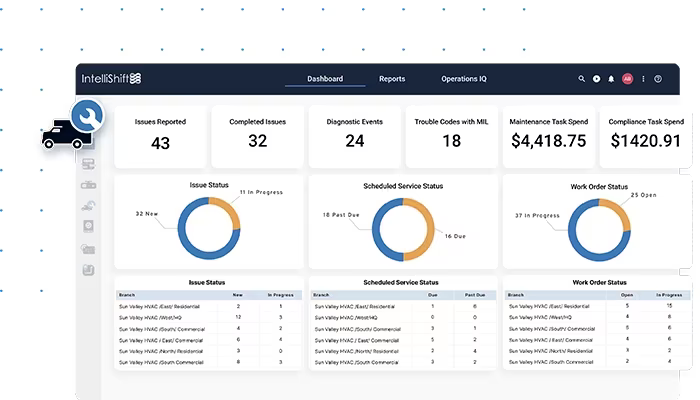Select 'Sun Valley HVAC /East/ Residential' in Issue Status table
The image size is (700, 400).
(159, 307)
